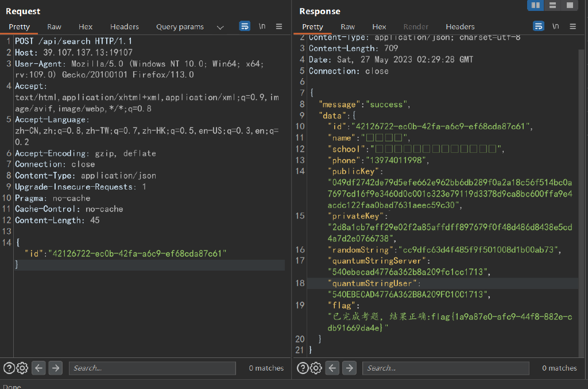Click the Response search input field

[x=446, y=368]
